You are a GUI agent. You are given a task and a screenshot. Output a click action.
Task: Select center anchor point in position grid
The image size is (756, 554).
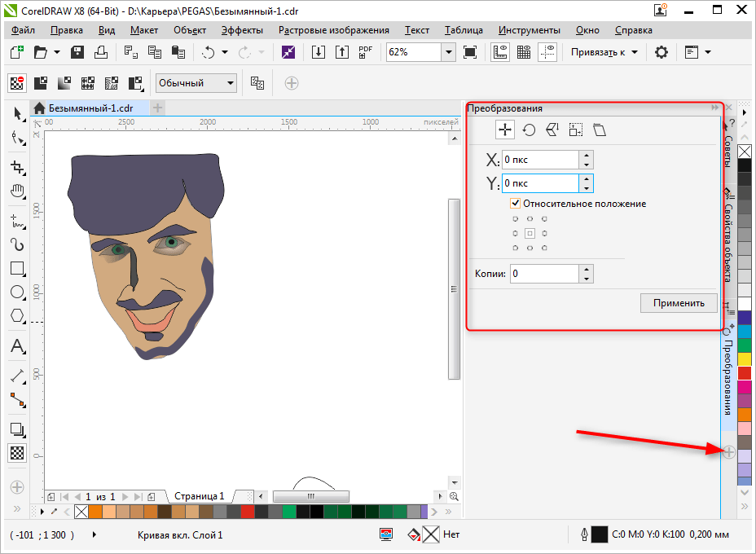[530, 233]
